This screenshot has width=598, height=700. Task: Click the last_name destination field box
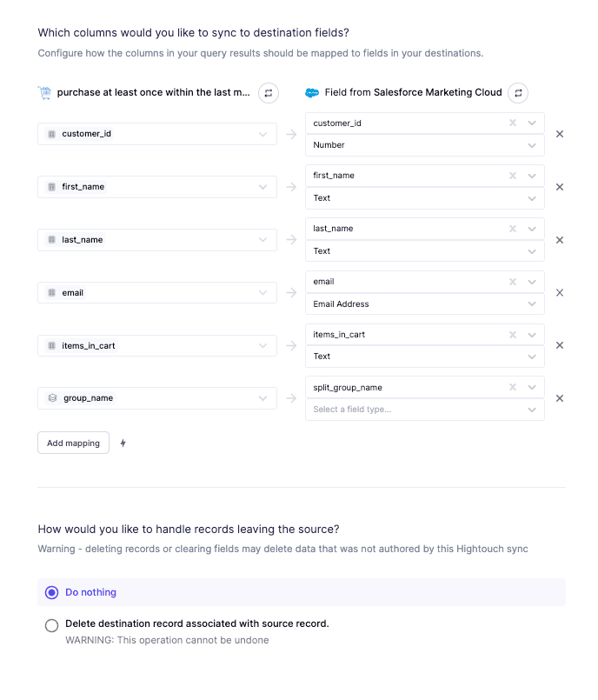coord(404,229)
